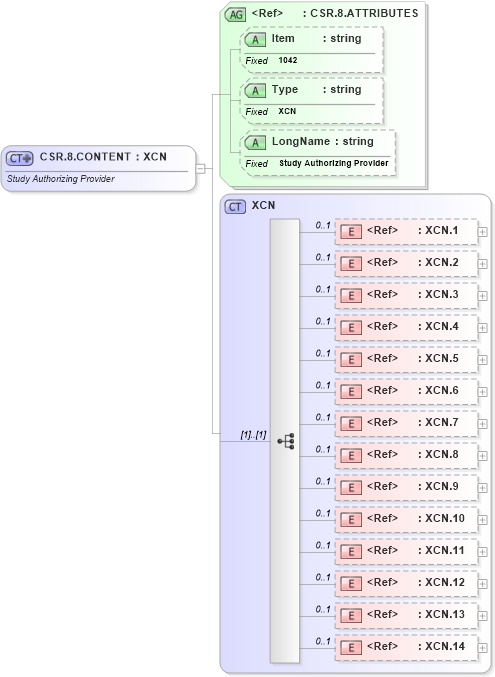Viewport: 495px width, 677px height.
Task: Click the XCN complex type heading
Action: (x=263, y=206)
